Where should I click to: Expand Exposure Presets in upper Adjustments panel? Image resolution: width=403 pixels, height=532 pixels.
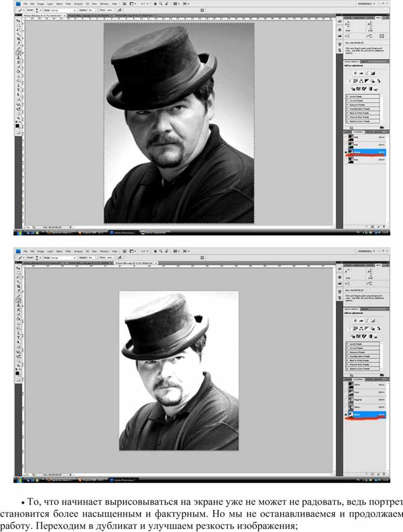tap(347, 105)
